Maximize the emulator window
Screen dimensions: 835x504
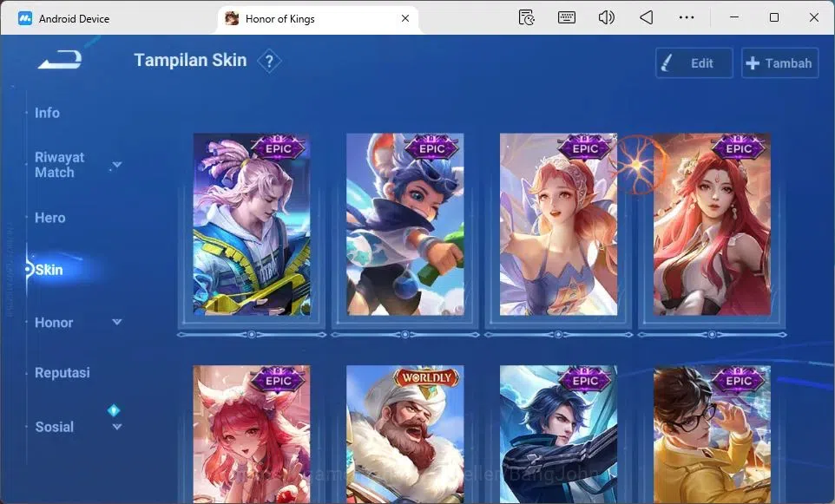(x=774, y=17)
